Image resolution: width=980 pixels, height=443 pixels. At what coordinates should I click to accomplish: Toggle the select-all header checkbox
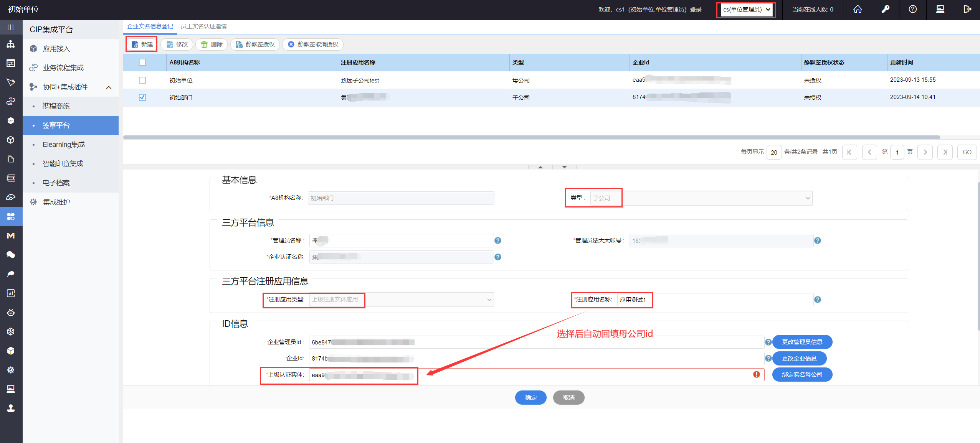click(142, 62)
